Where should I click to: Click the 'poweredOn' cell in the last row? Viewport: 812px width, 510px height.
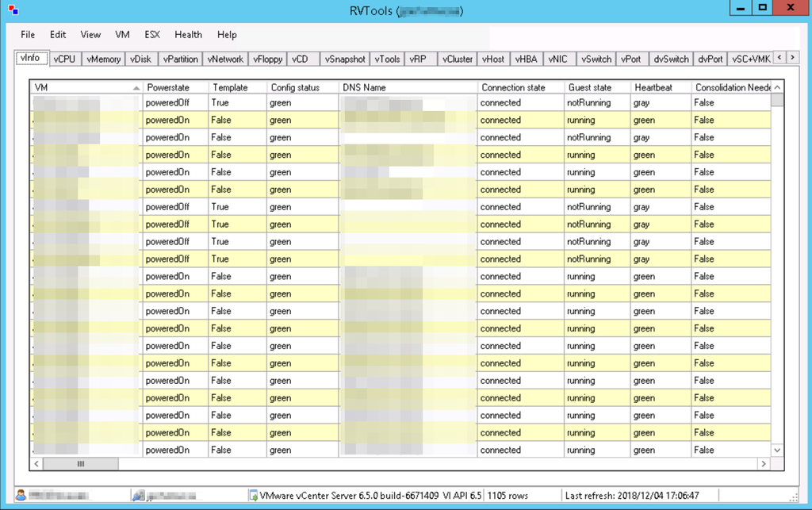[x=175, y=450]
